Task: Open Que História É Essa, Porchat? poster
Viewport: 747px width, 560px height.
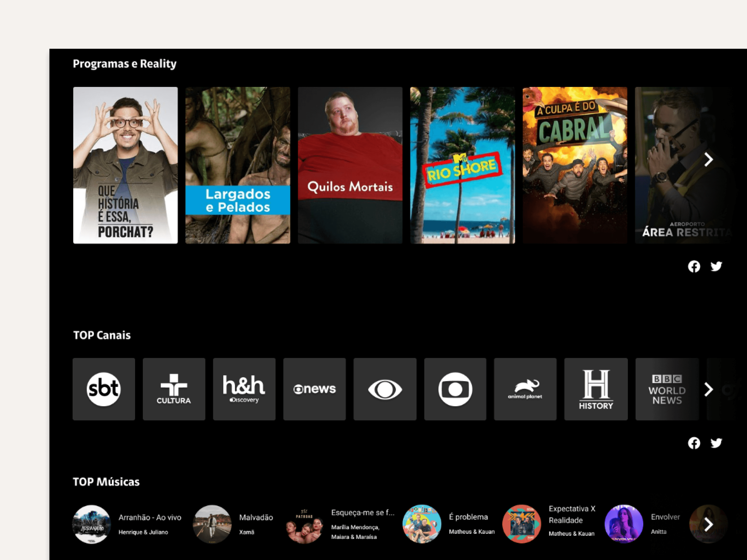Action: click(x=125, y=165)
